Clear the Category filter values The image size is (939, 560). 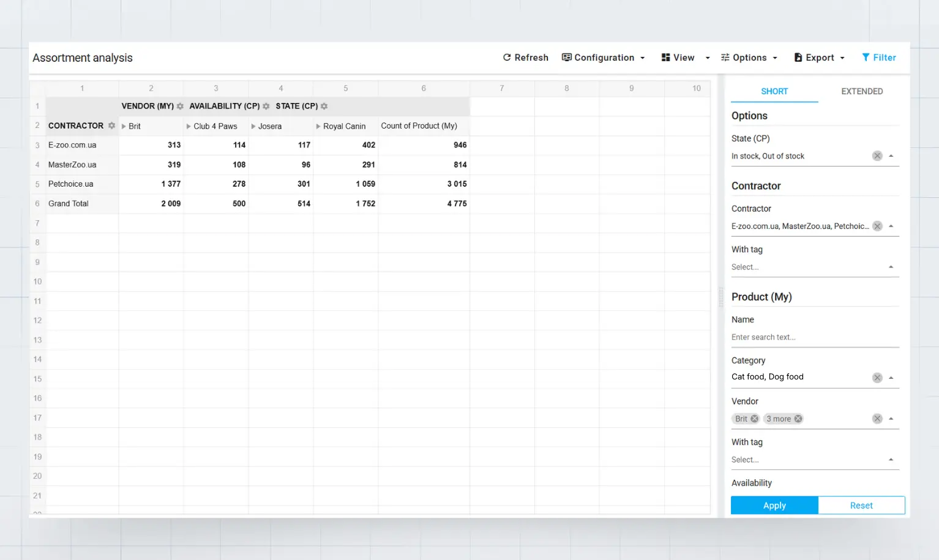point(877,378)
